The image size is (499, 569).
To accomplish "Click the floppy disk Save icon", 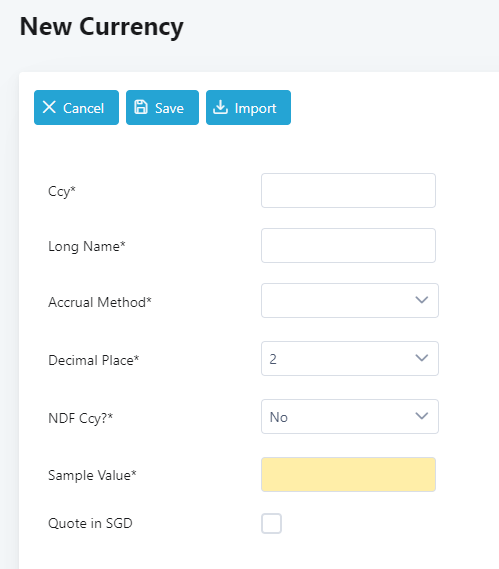I will (x=141, y=107).
